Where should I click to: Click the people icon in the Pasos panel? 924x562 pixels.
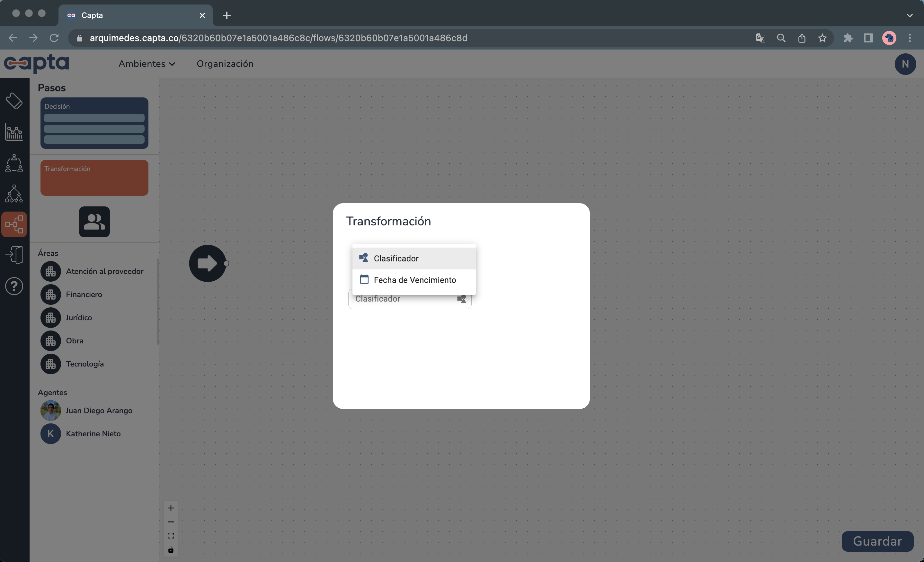point(94,222)
